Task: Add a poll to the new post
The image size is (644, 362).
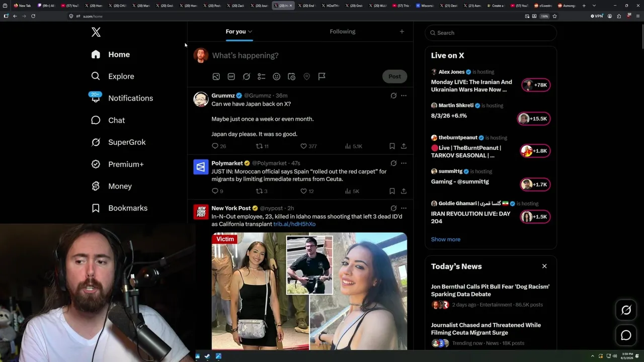Action: click(262, 76)
